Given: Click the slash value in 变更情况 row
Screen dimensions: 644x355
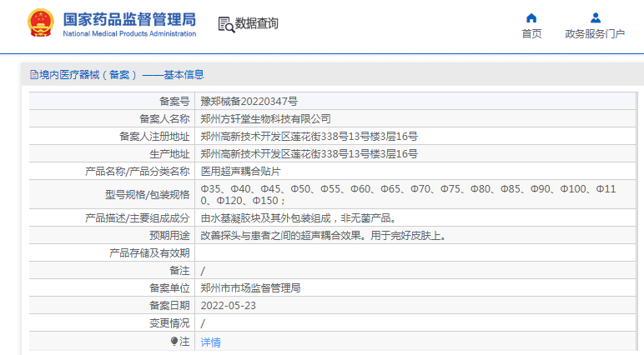Looking at the screenshot, I should (x=203, y=323).
